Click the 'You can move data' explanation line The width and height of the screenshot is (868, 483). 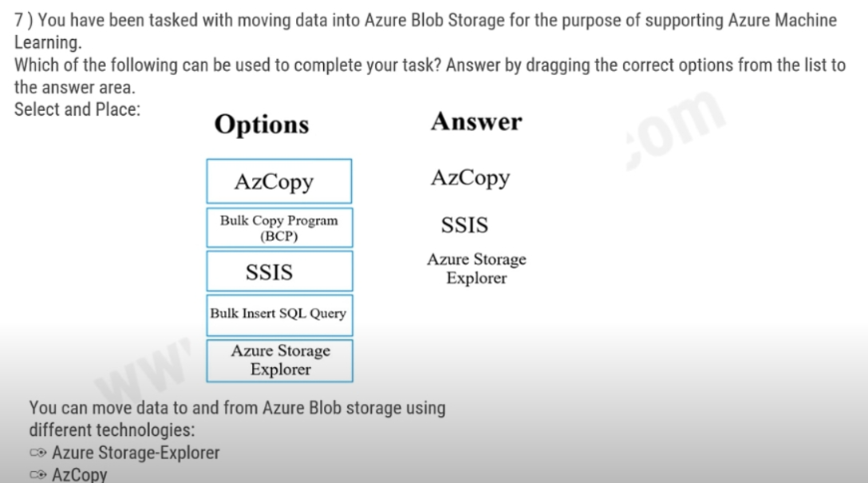(x=237, y=408)
